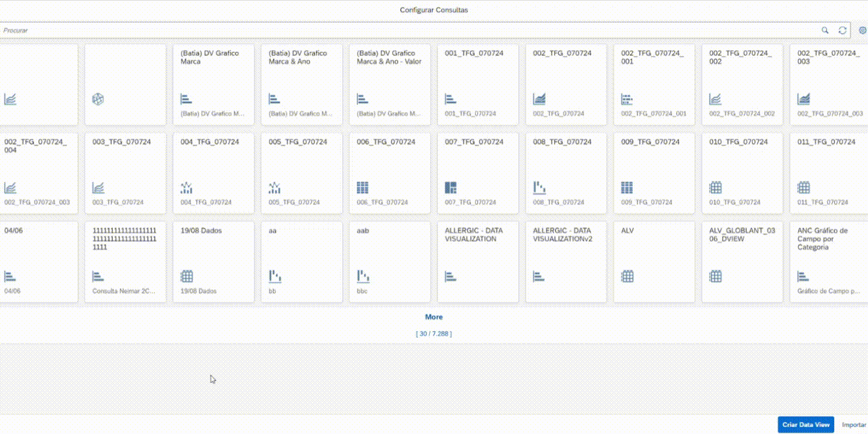The image size is (868, 434).
Task: Open the ANC Gráfico de Campo por Categoria tile
Action: coord(829,262)
